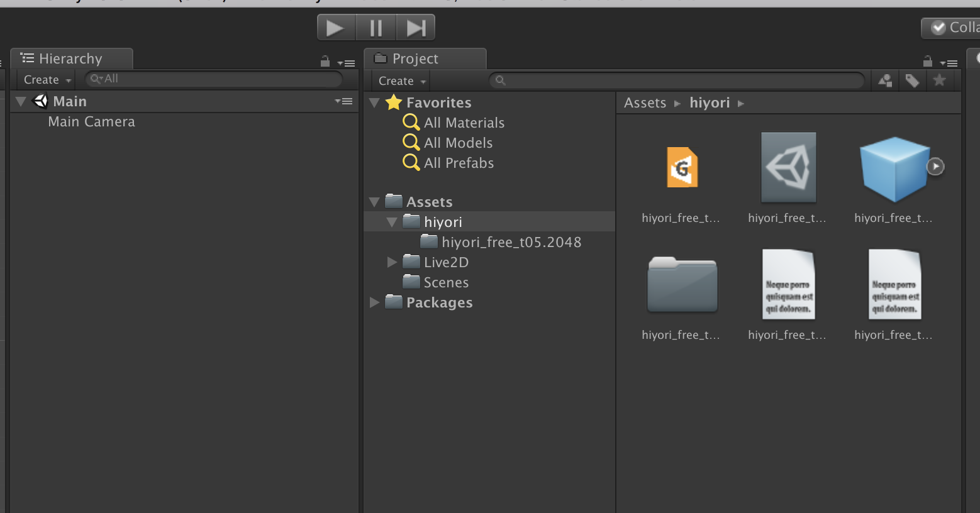The width and height of the screenshot is (980, 513).
Task: Advance one frame with Step button
Action: [x=415, y=28]
